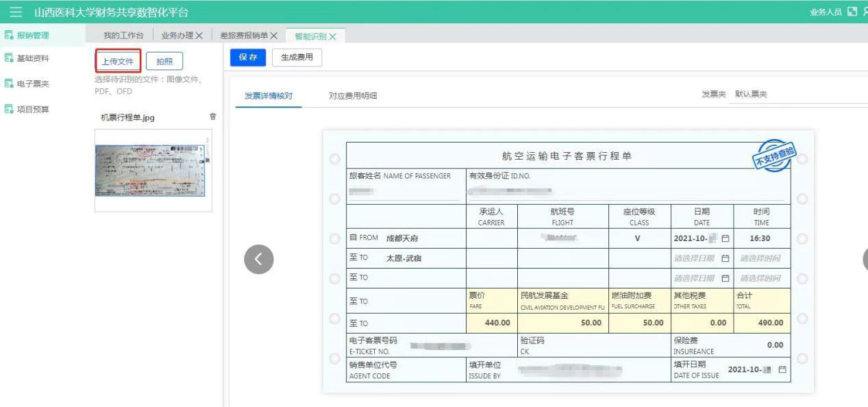Close the 智能识别 tab
868x407 pixels.
click(x=333, y=36)
